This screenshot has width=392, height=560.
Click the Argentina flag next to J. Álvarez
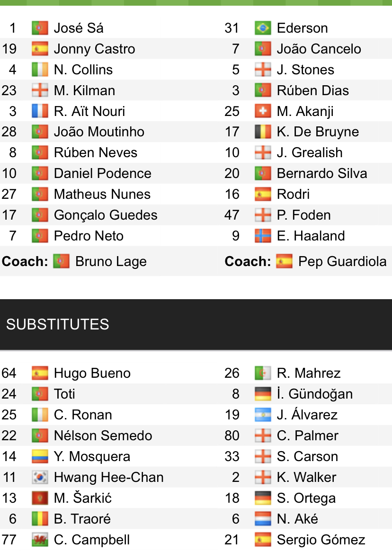[262, 415]
